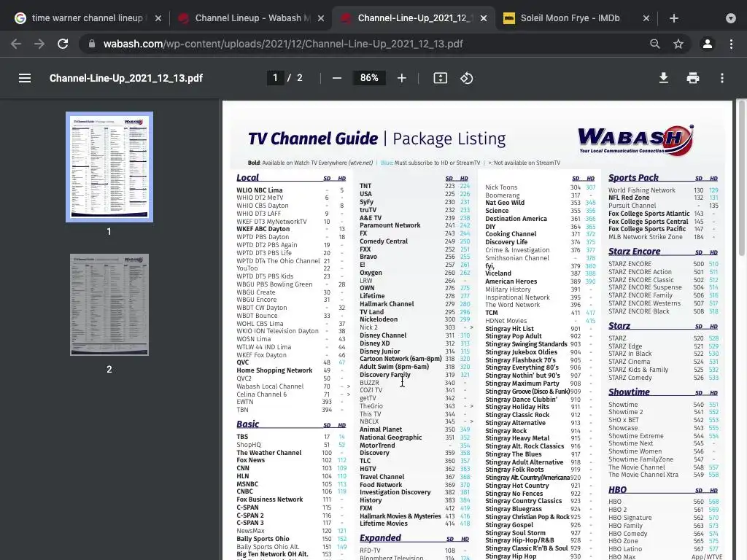This screenshot has height=560, width=747.
Task: Go back to previous page
Action: 16,44
